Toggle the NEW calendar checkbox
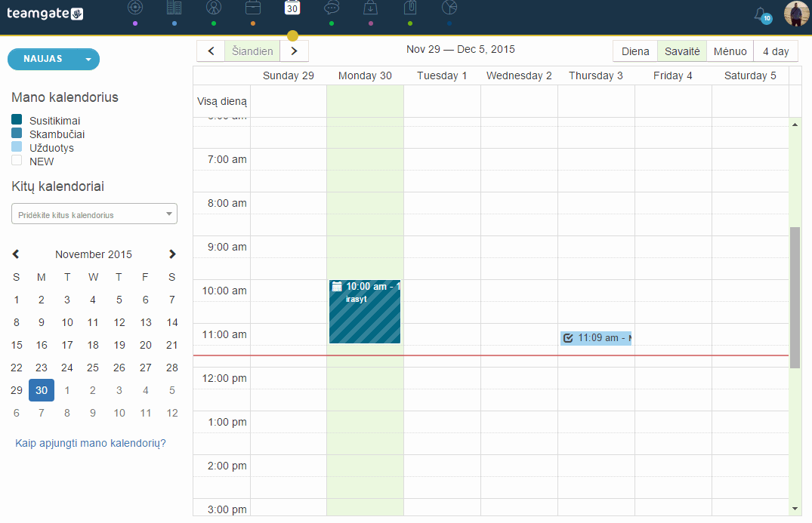This screenshot has height=523, width=812. 17,160
